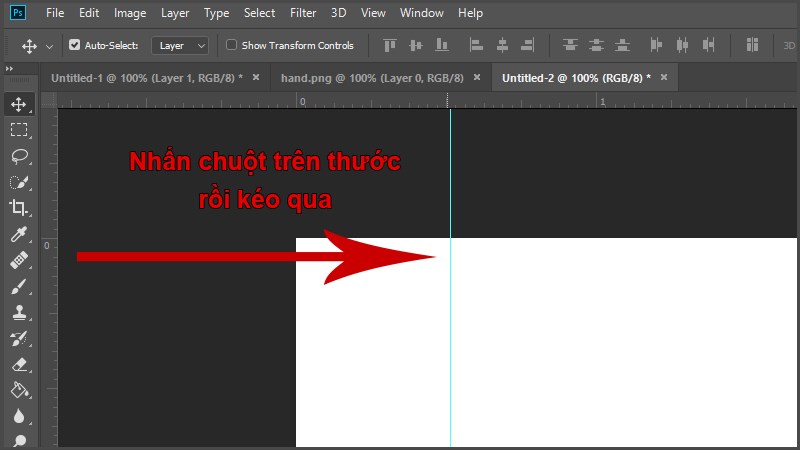Screen dimensions: 800x450
Task: Open the Help menu
Action: click(x=470, y=13)
